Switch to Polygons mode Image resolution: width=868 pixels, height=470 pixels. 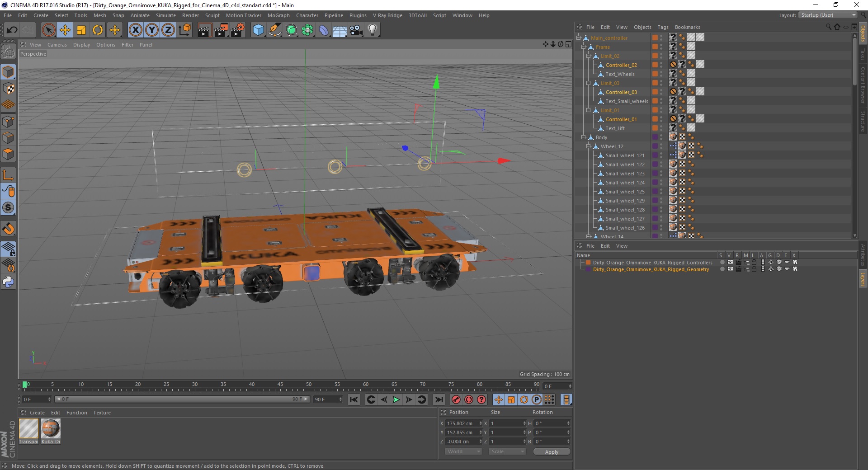8,154
